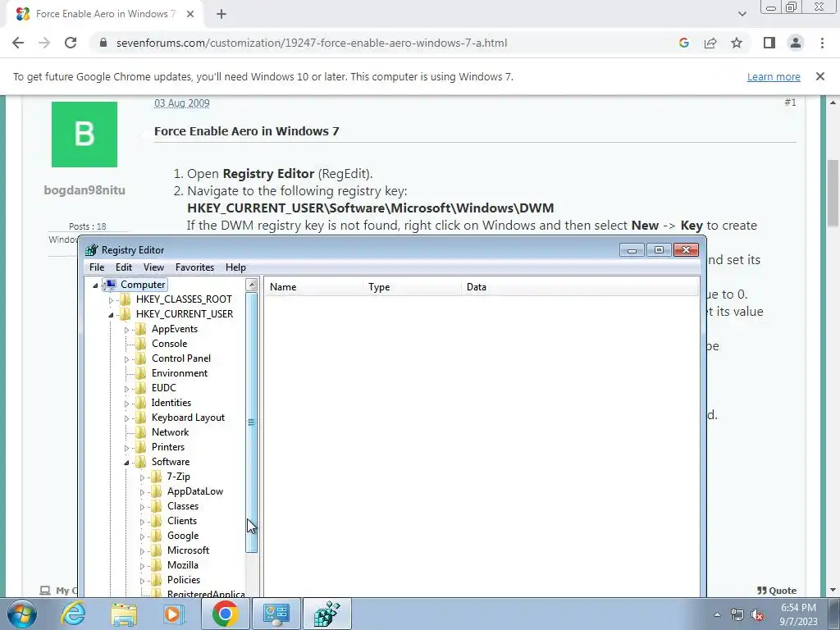Open a new Chrome tab
This screenshot has width=840, height=630.
tap(221, 14)
